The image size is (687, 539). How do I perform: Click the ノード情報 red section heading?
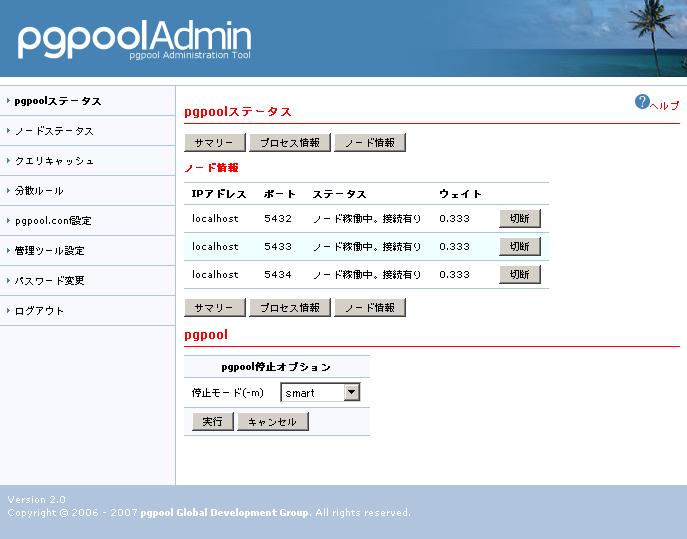(x=212, y=168)
